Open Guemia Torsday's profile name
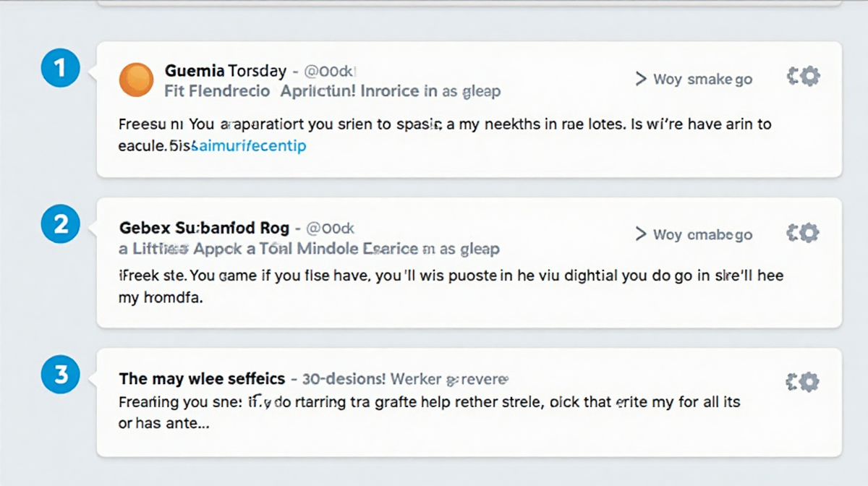 click(226, 72)
